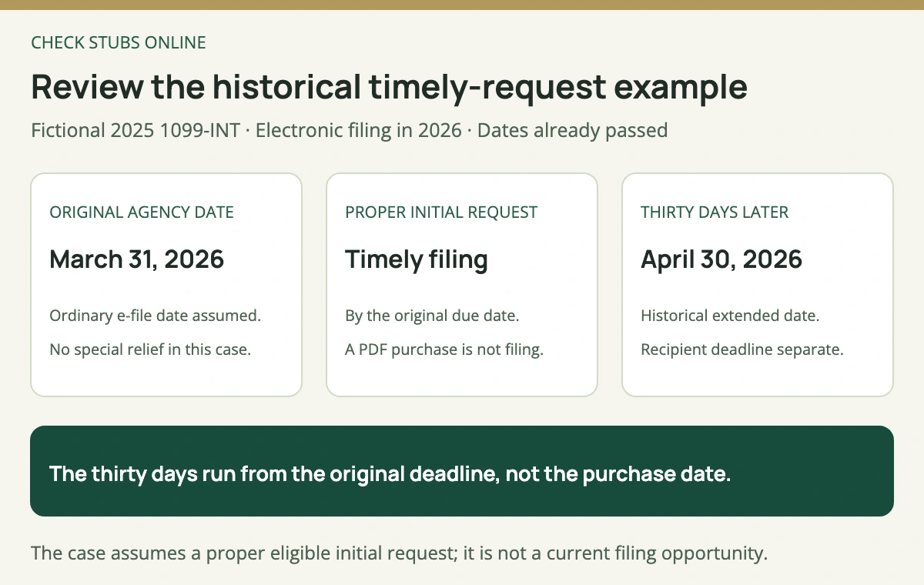924x585 pixels.
Task: Click the 'March 31, 2026' date
Action: point(136,259)
